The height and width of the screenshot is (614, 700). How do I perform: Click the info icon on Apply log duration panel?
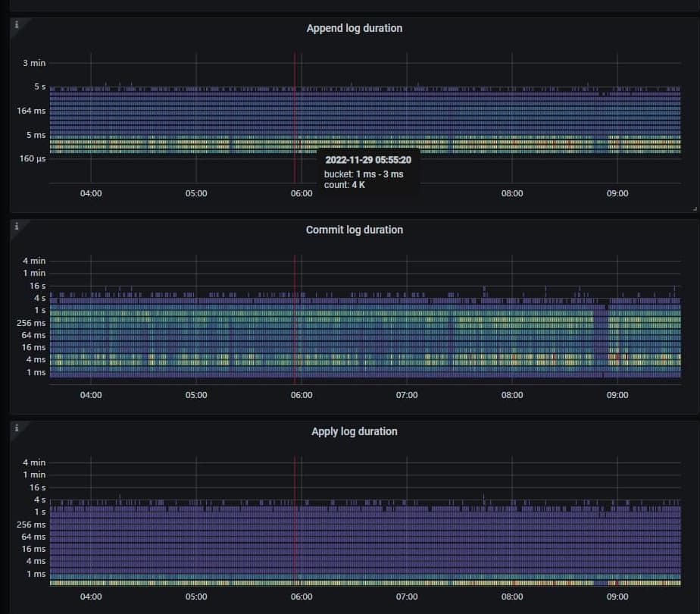point(17,428)
